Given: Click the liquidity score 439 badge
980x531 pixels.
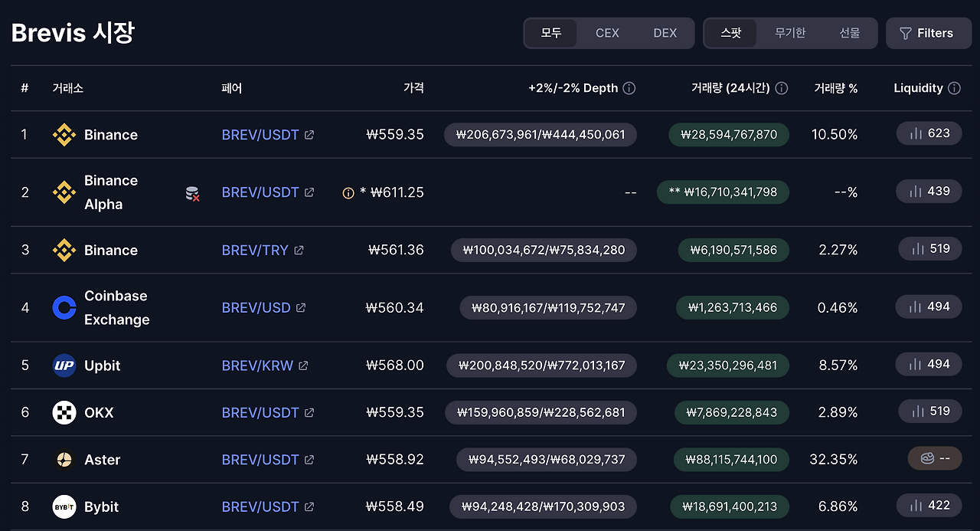Looking at the screenshot, I should (x=929, y=192).
